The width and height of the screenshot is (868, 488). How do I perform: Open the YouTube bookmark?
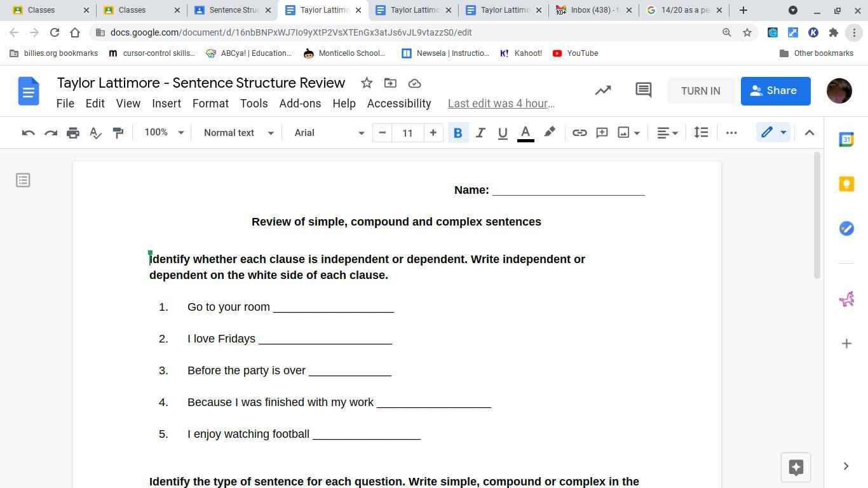pos(575,53)
